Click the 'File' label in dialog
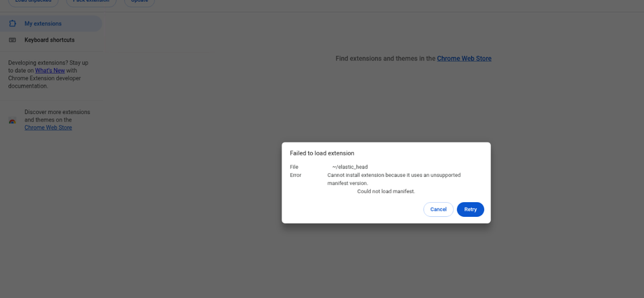Screen dimensions: 644x298 pos(294,167)
